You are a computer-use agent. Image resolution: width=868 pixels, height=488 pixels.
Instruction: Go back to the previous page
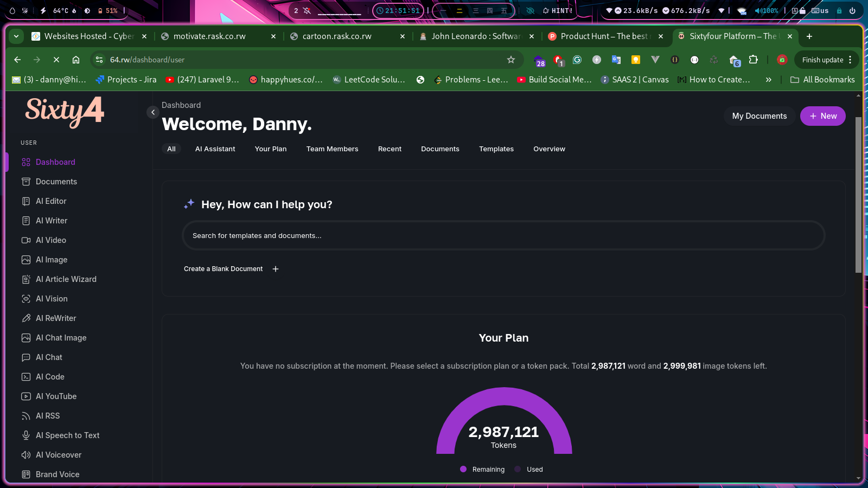17,60
